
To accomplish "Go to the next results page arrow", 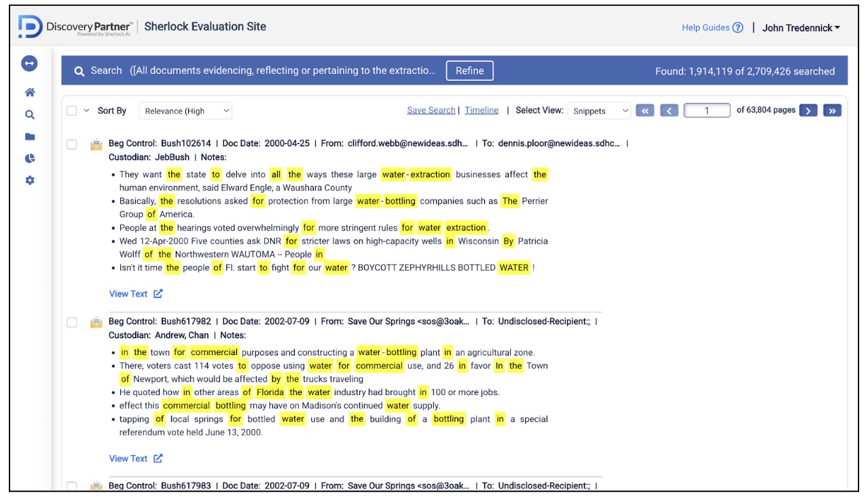I will [808, 111].
